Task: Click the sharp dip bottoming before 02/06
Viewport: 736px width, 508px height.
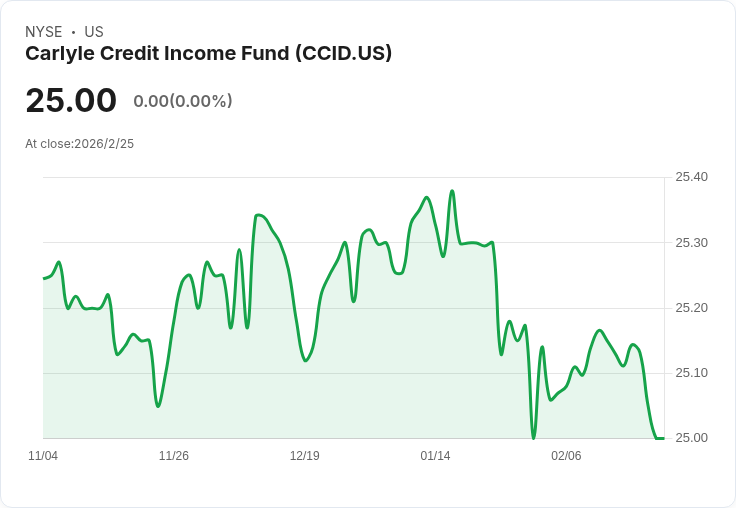Action: point(533,437)
